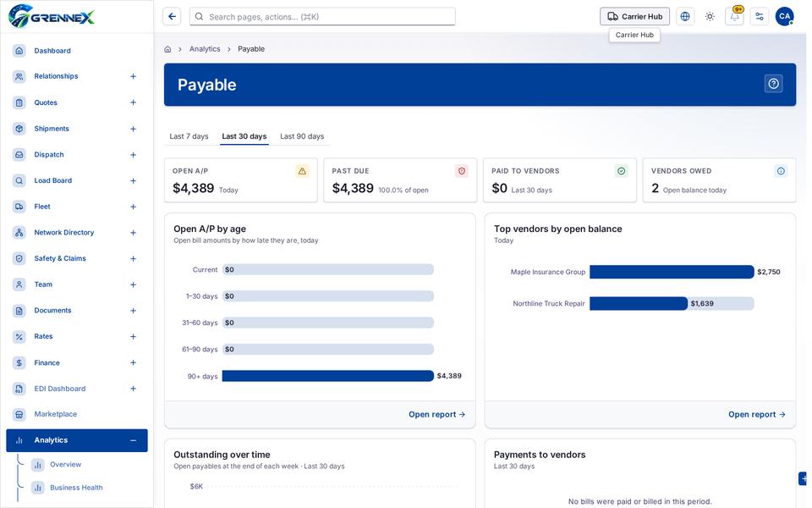Screen dimensions: 812x508
Task: Click the Load Board sidebar icon
Action: 19,181
